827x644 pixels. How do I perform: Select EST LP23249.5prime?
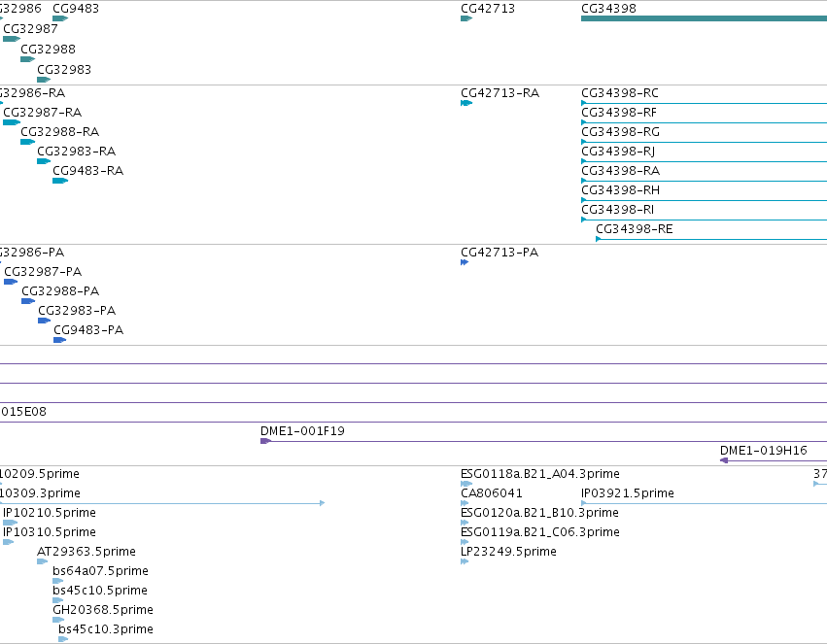tap(465, 561)
